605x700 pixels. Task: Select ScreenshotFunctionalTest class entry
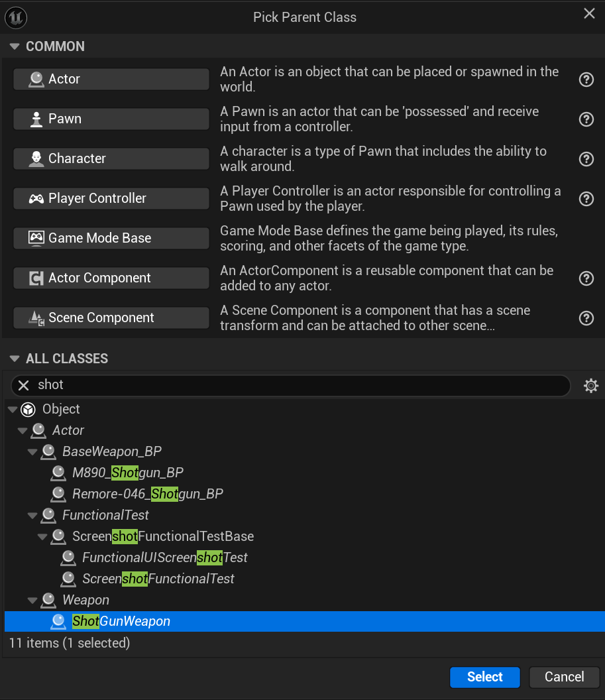pos(158,579)
